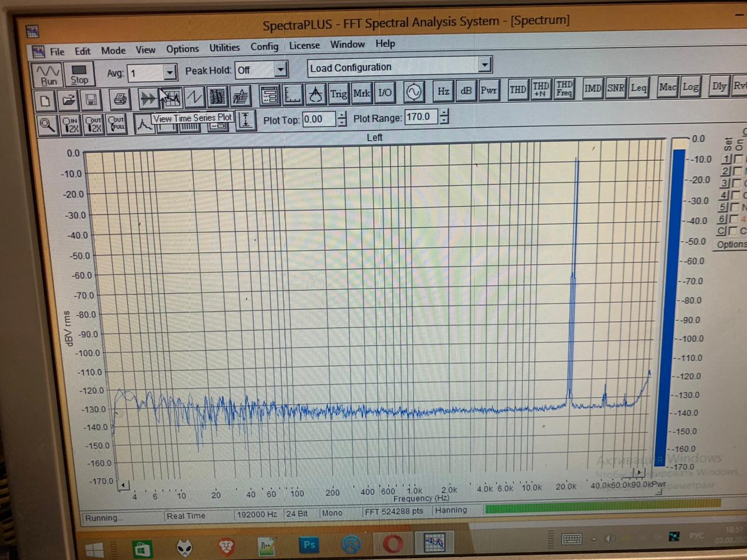The image size is (747, 560).
Task: Click the vertical autoscale arrows icon
Action: pos(246,120)
